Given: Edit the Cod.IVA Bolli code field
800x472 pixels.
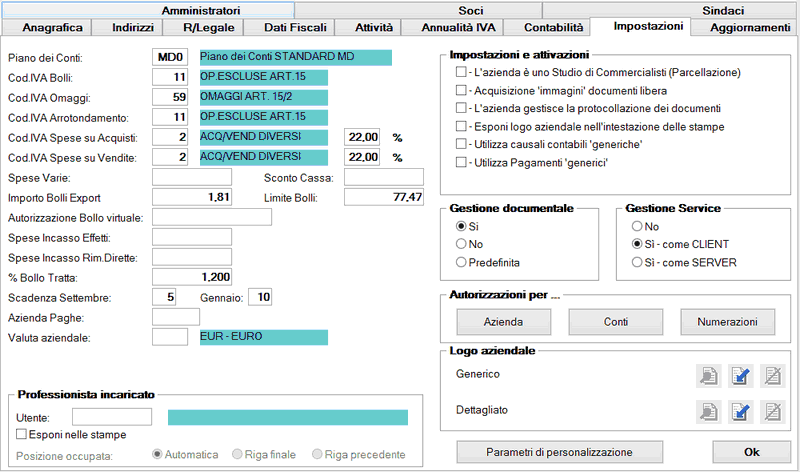Looking at the screenshot, I should pos(170,77).
